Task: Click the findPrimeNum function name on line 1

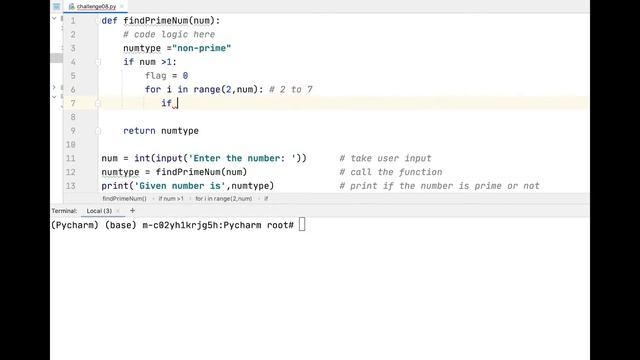Action: (x=156, y=21)
